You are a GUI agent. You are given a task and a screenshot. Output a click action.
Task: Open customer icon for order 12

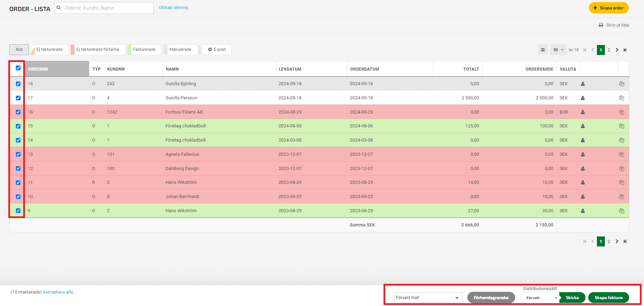point(583,169)
